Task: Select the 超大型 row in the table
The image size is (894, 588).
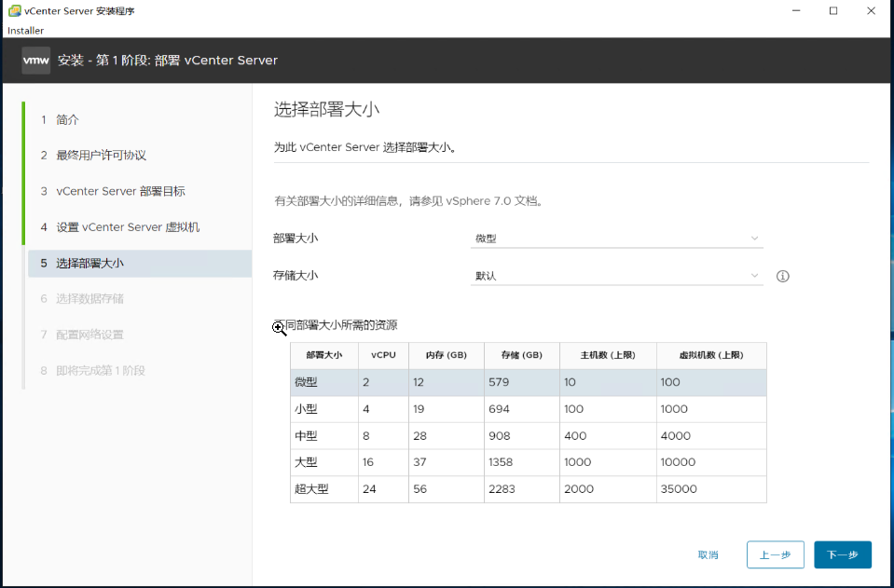Action: point(529,489)
